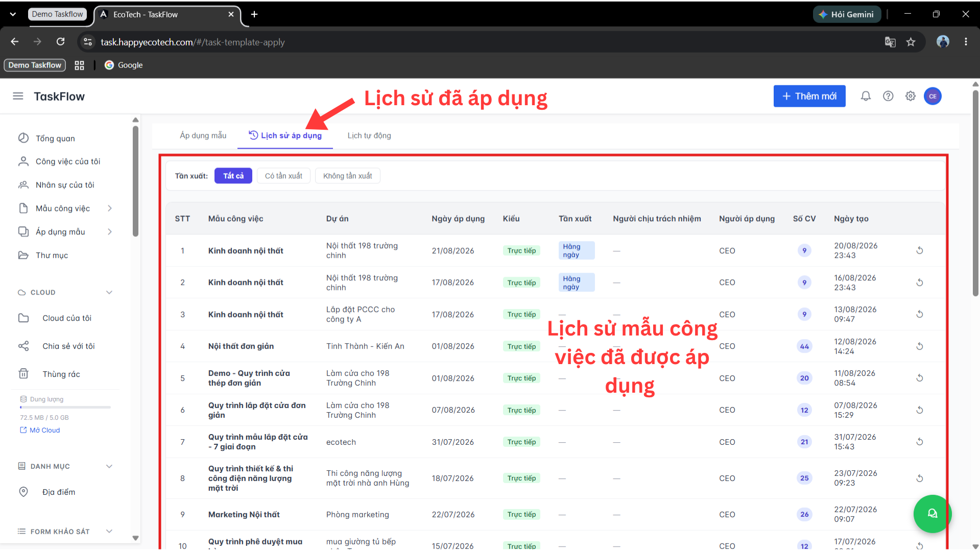The width and height of the screenshot is (980, 551).
Task: Click the 44 CV count badge
Action: (x=804, y=346)
